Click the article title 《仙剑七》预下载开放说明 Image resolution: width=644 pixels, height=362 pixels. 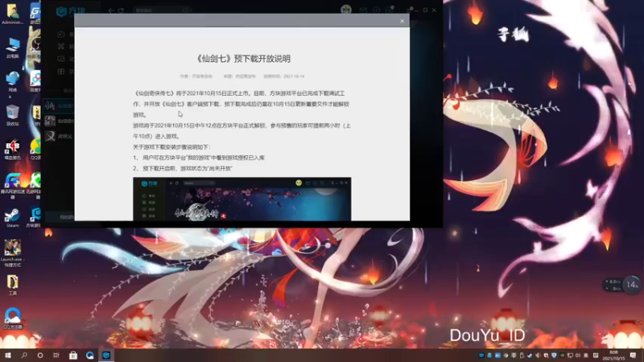coord(243,59)
